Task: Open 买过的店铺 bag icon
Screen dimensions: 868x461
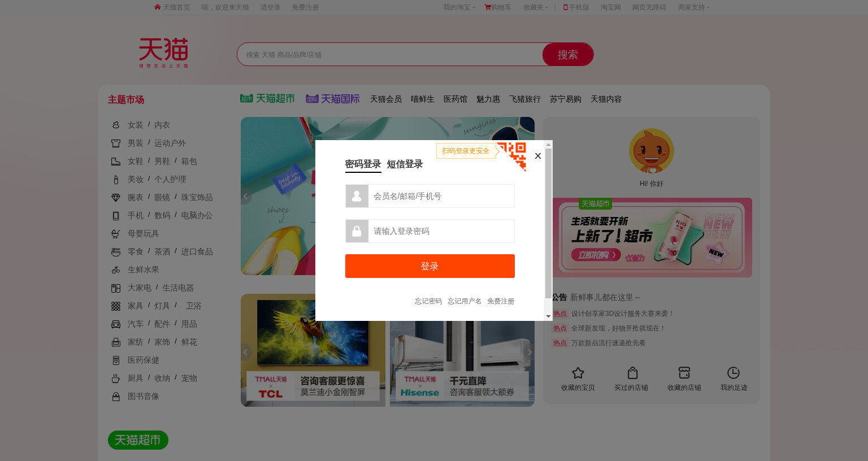Action: pyautogui.click(x=632, y=373)
